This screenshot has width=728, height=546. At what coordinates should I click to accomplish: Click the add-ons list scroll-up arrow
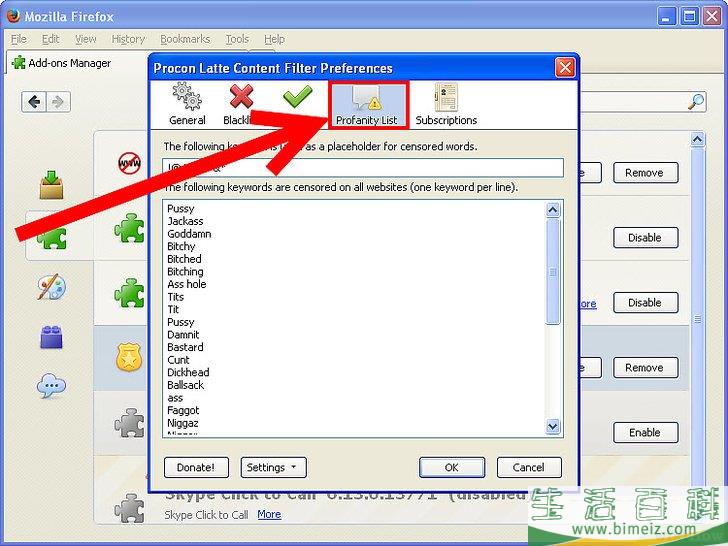click(x=697, y=139)
